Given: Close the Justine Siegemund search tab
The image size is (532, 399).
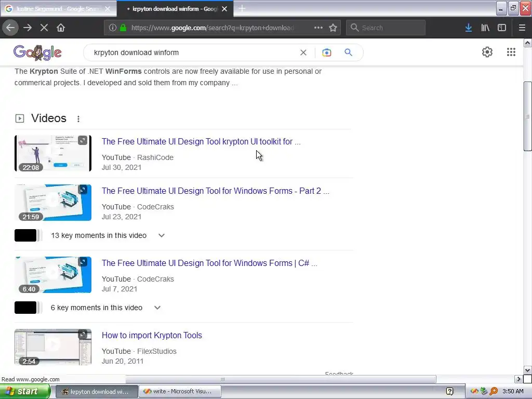Looking at the screenshot, I should 108,9.
